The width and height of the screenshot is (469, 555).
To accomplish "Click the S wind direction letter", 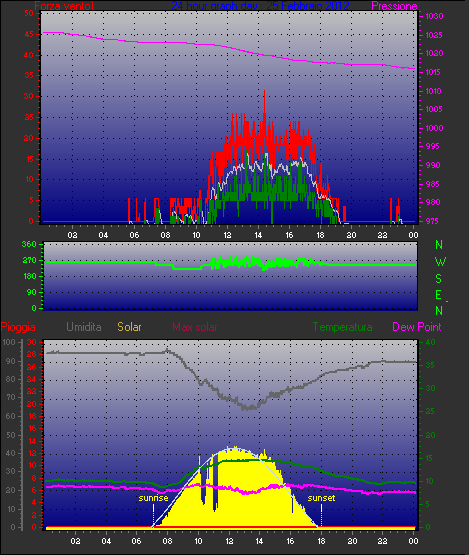I will (439, 279).
